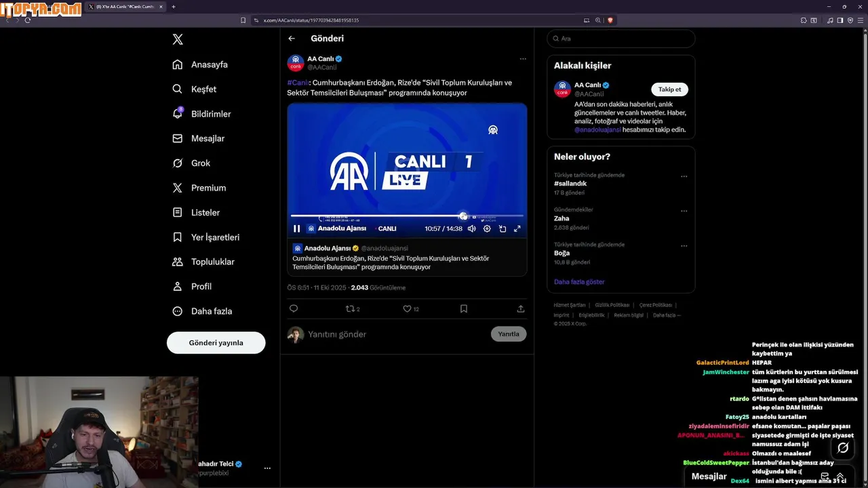Open the Zaha trending topic
This screenshot has width=868, height=488.
click(x=561, y=218)
